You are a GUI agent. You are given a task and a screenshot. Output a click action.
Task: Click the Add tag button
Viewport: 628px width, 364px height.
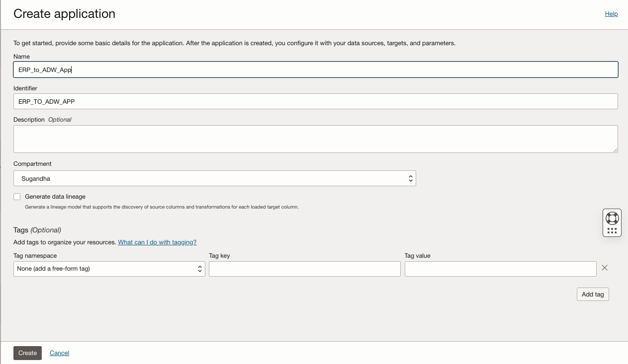point(593,294)
